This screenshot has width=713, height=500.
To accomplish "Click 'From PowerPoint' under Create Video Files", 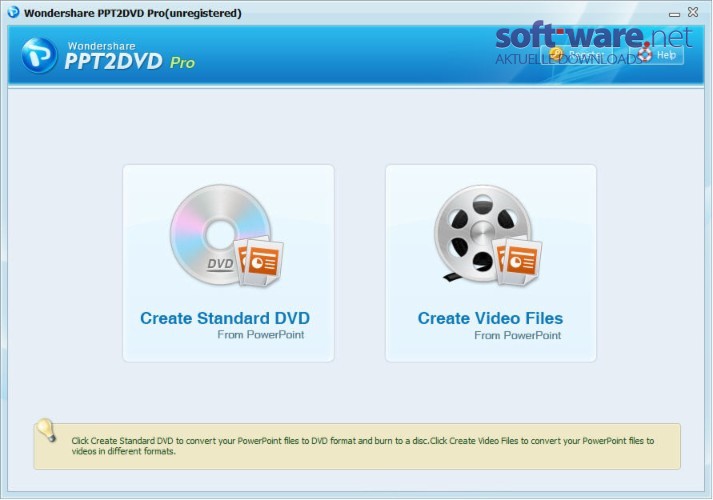I will [517, 335].
